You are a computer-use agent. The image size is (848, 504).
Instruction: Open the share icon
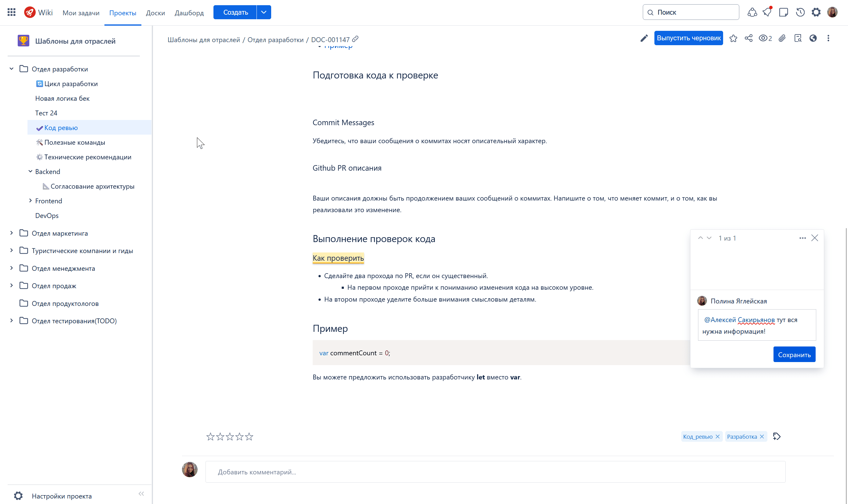pyautogui.click(x=748, y=38)
